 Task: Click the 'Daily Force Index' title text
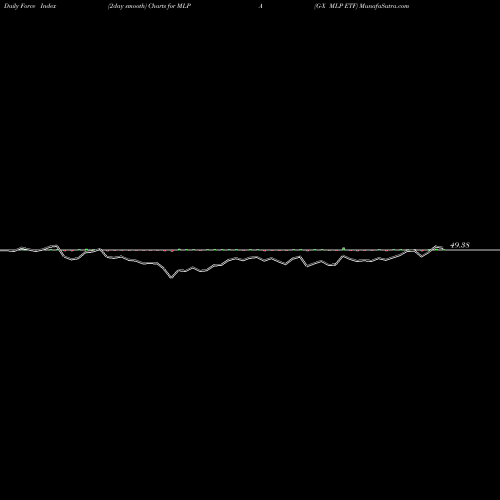(30, 6)
